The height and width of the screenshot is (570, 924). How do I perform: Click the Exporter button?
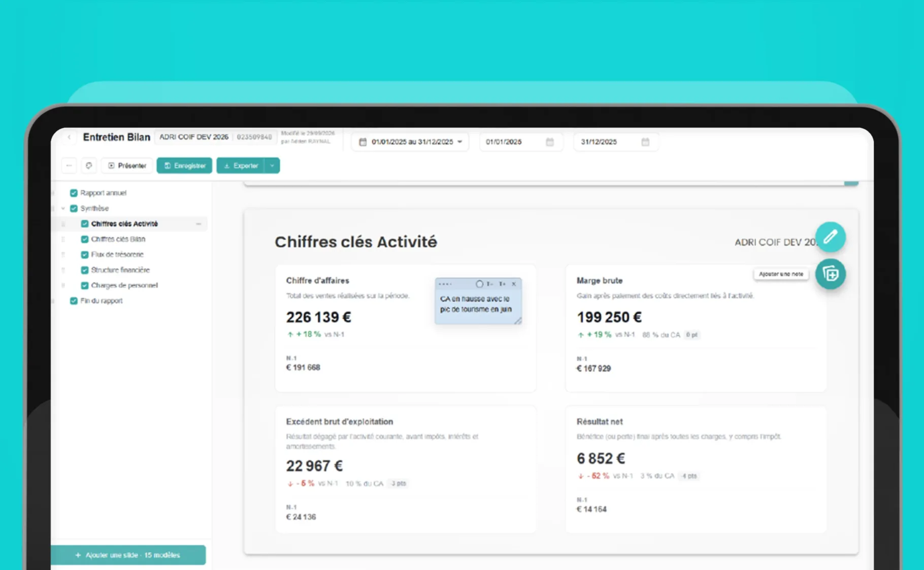pyautogui.click(x=241, y=165)
